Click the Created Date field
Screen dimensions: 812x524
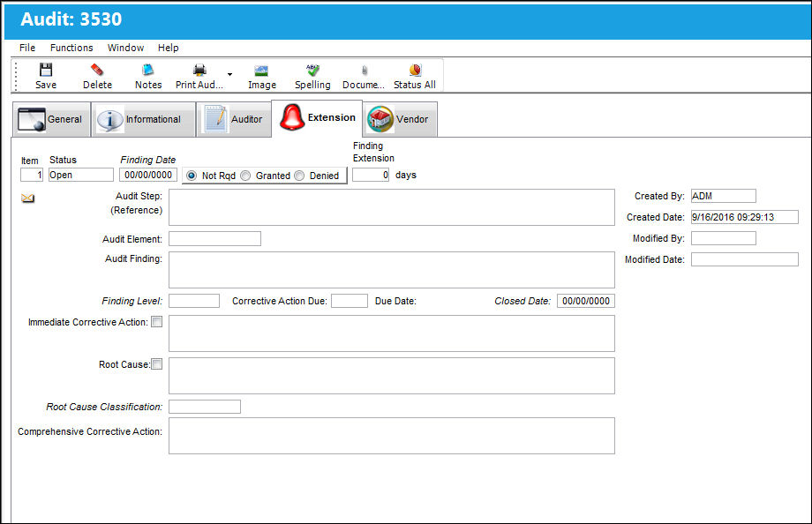[745, 217]
